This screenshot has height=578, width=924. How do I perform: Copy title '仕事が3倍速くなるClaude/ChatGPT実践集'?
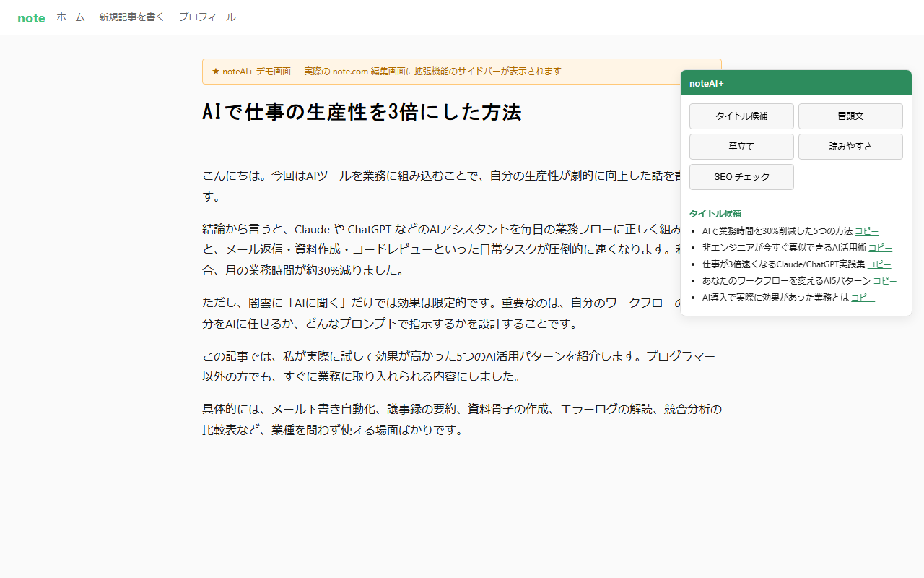879,264
